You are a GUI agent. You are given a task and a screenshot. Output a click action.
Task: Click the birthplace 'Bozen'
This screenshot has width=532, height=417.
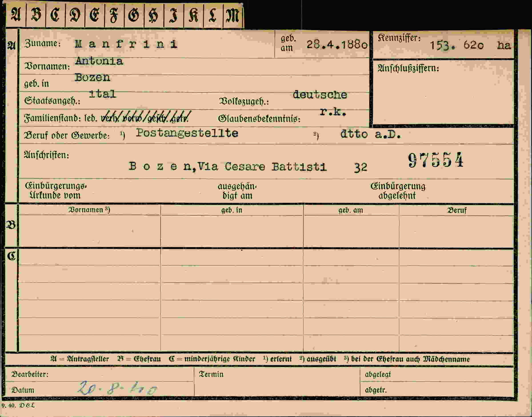(92, 78)
